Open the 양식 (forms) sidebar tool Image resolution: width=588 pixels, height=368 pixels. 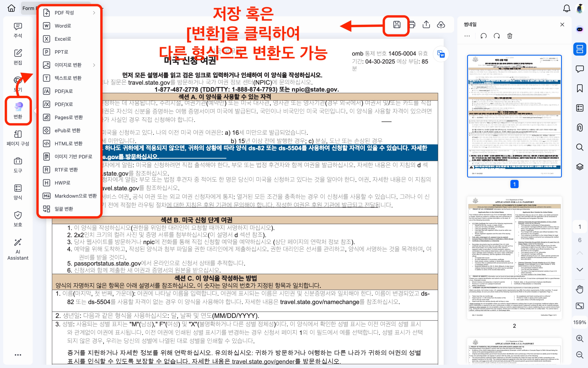18,192
